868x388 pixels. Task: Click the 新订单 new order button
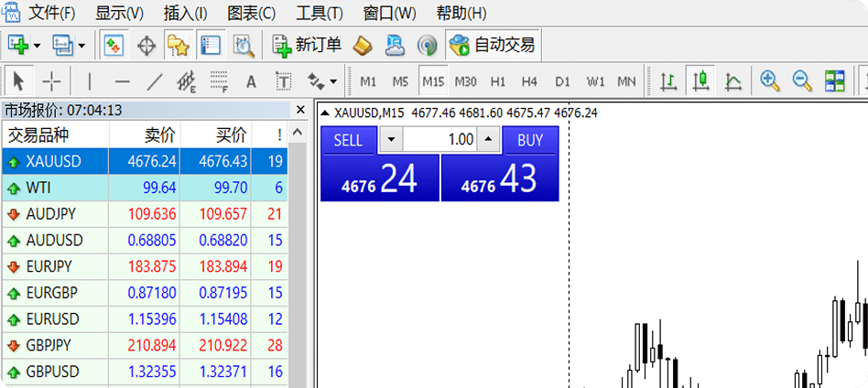307,44
